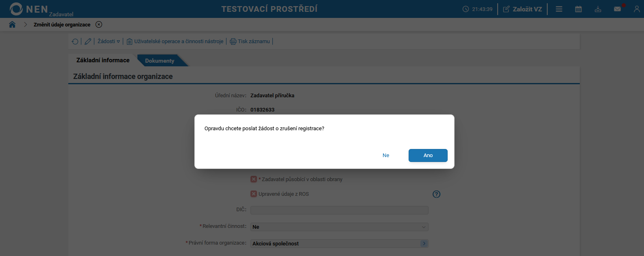The image size is (644, 256).
Task: Click the refresh icon in the record toolbar
Action: (x=75, y=41)
